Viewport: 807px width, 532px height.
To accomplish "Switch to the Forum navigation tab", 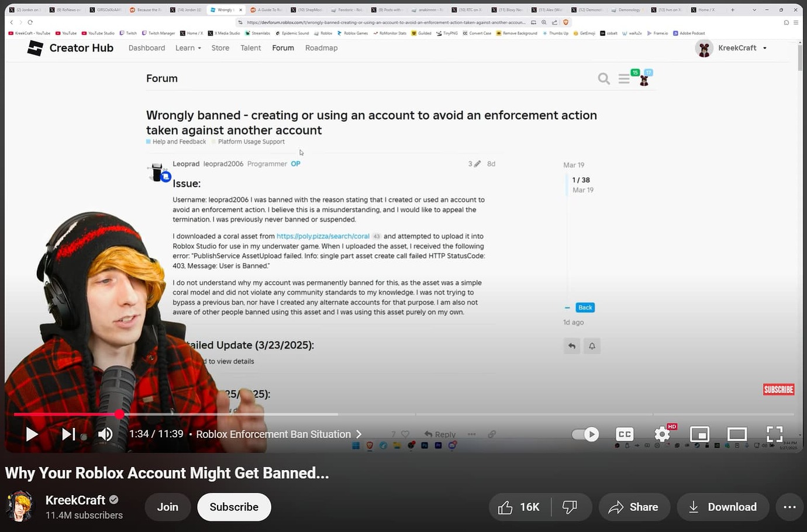I will pos(283,48).
